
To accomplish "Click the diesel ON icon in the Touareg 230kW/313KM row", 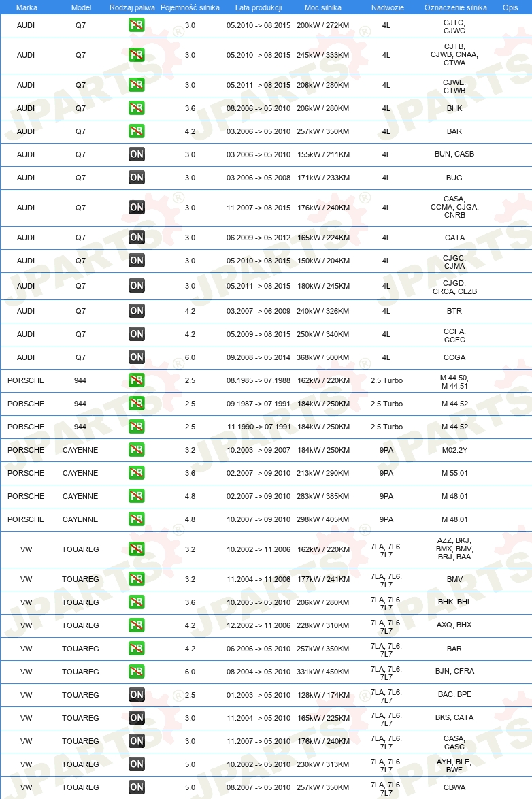I will (x=137, y=764).
